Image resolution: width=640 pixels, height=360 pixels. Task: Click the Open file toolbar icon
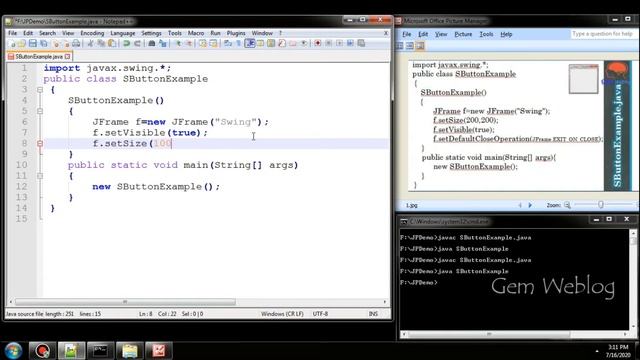click(x=22, y=43)
